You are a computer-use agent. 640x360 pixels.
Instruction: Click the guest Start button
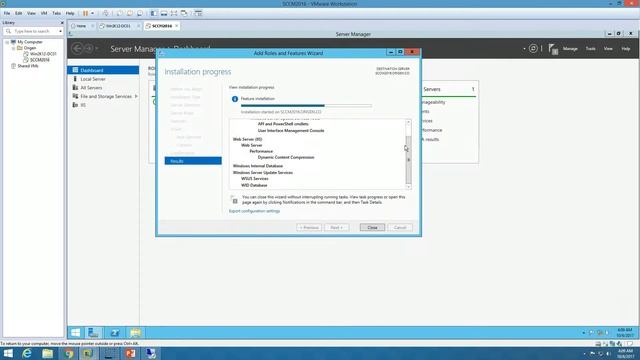coord(76,333)
